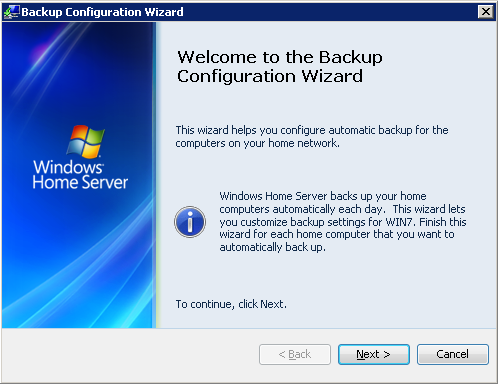Click the Welcome to the Backup heading line

click(280, 57)
